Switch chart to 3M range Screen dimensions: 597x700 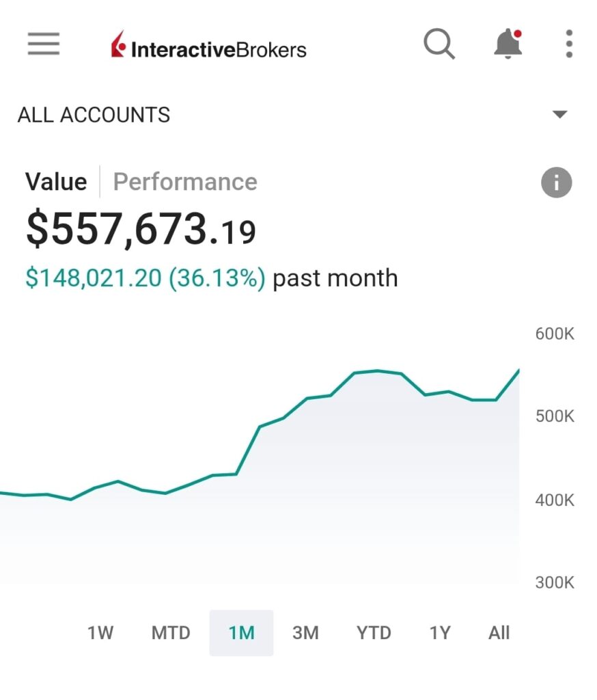305,632
